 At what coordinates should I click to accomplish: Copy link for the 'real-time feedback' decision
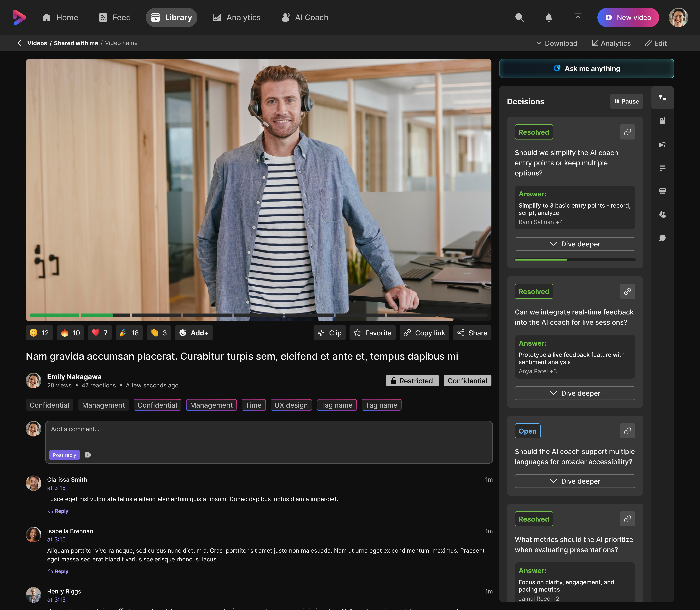click(x=627, y=291)
